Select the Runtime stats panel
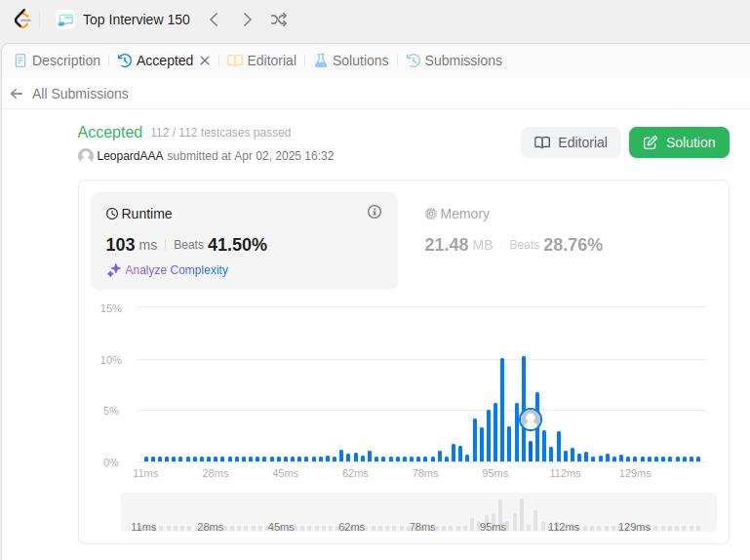Image resolution: width=750 pixels, height=560 pixels. pyautogui.click(x=244, y=241)
